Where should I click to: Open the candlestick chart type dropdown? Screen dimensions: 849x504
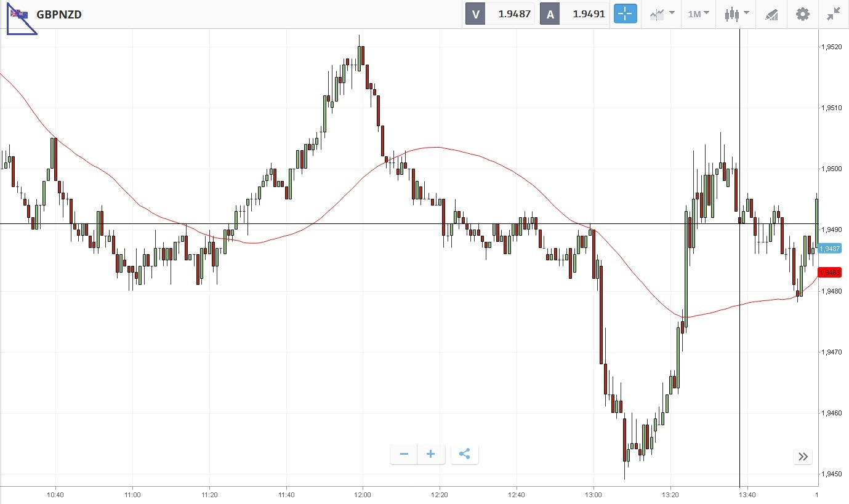736,14
